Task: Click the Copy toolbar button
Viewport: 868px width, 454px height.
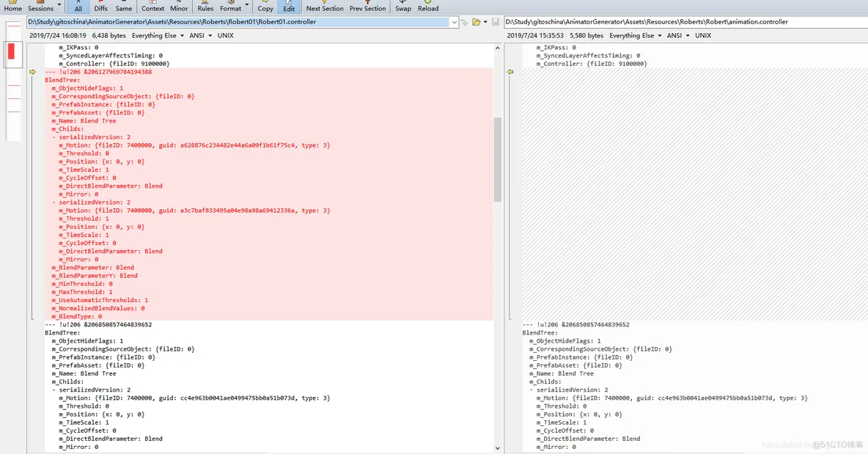Action: [265, 7]
